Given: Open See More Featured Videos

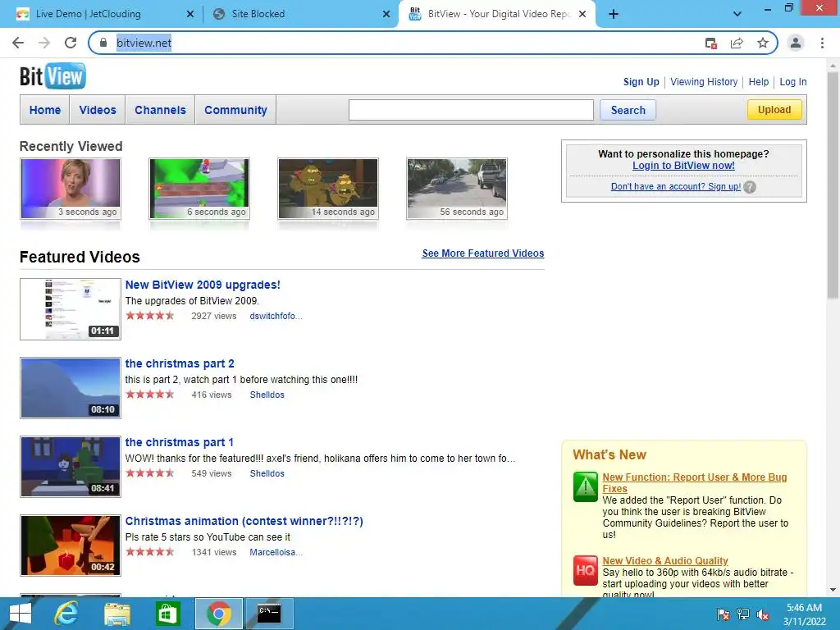Looking at the screenshot, I should 482,253.
